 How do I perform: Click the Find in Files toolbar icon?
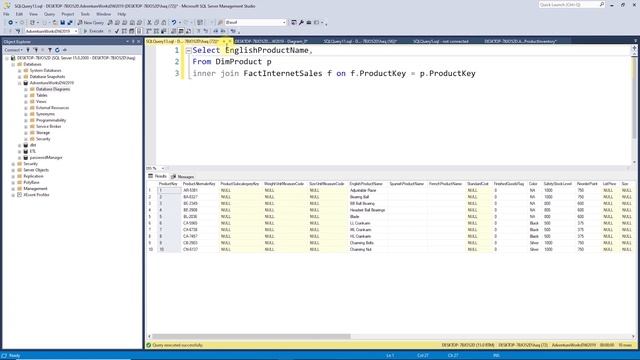point(220,22)
